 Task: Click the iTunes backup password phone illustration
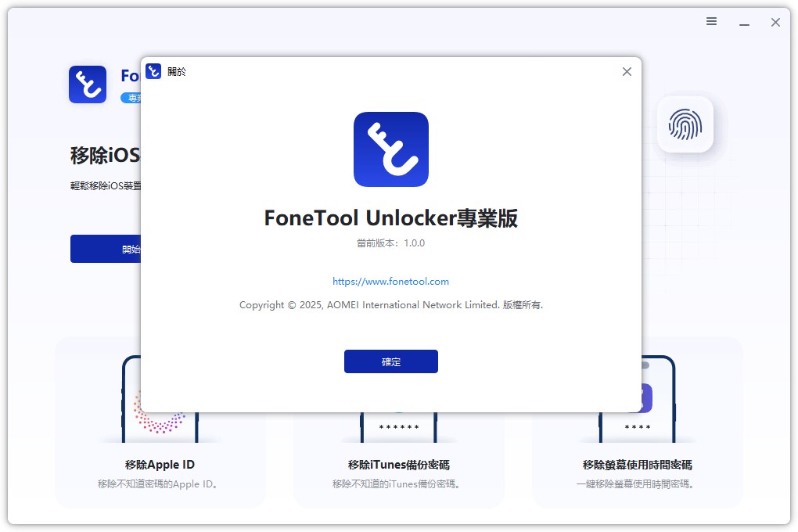point(398,428)
